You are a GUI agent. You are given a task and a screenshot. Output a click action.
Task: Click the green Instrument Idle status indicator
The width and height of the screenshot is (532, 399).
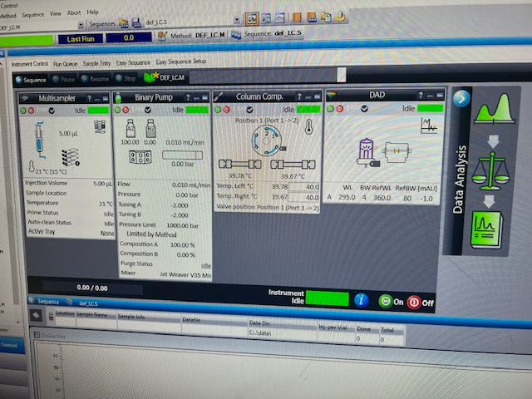(327, 298)
